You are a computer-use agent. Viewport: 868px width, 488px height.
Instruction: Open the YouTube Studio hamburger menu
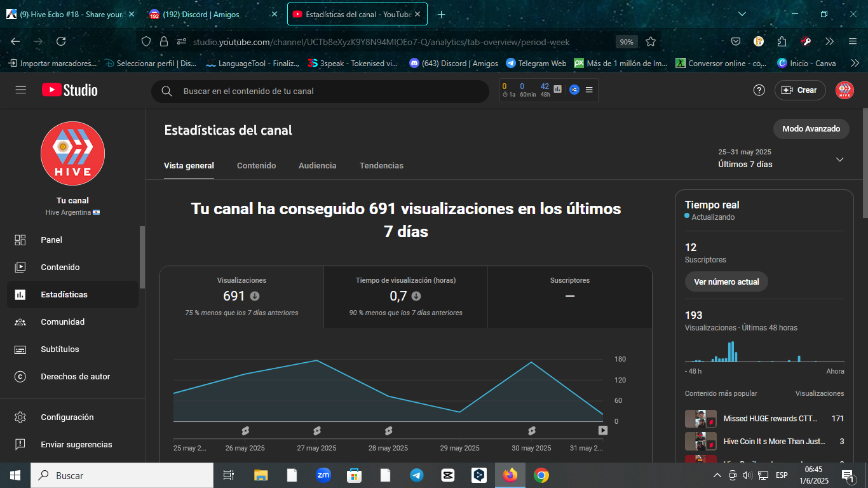pyautogui.click(x=21, y=90)
